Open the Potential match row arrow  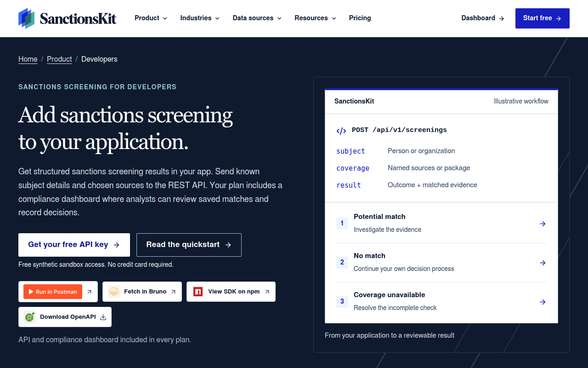pos(543,224)
